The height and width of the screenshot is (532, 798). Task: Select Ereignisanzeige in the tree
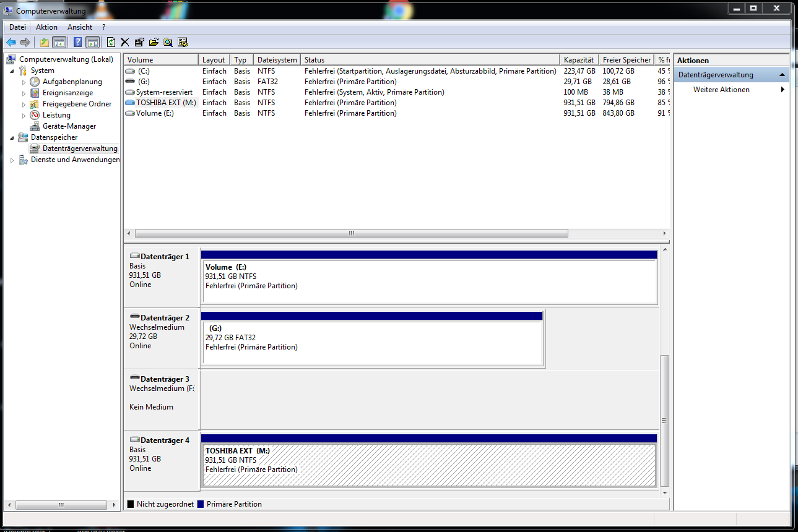(x=67, y=93)
